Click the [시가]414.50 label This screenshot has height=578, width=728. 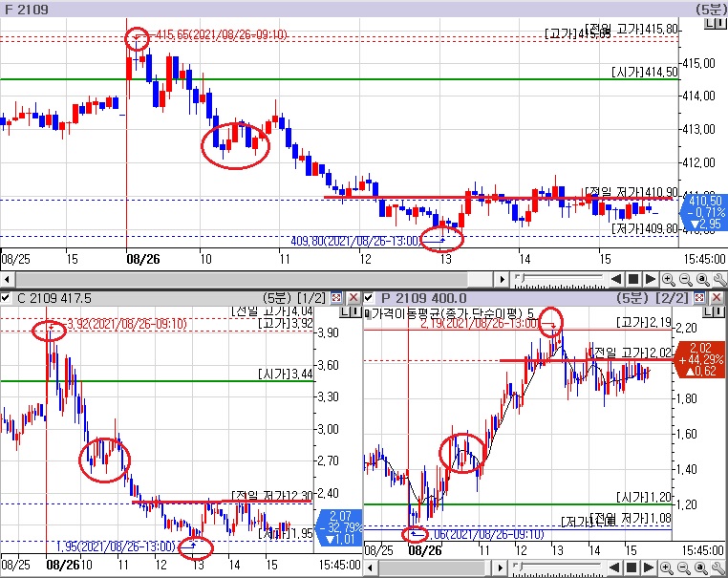click(645, 72)
